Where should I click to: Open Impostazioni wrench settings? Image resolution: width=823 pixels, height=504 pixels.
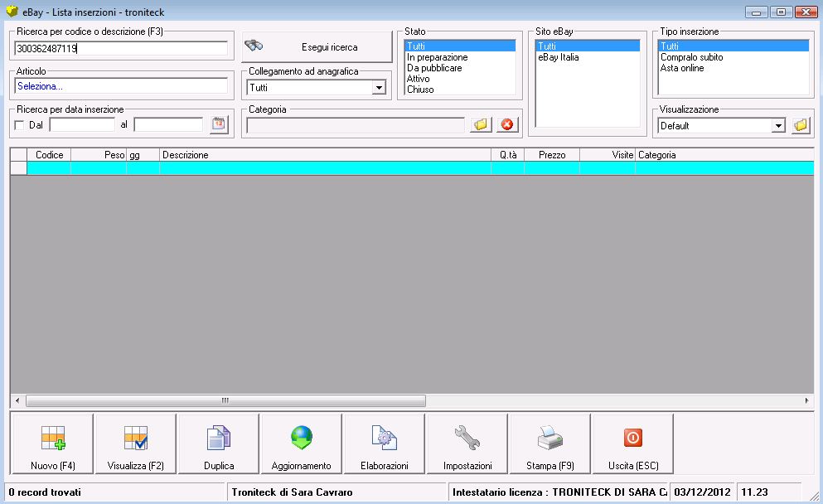(x=467, y=443)
